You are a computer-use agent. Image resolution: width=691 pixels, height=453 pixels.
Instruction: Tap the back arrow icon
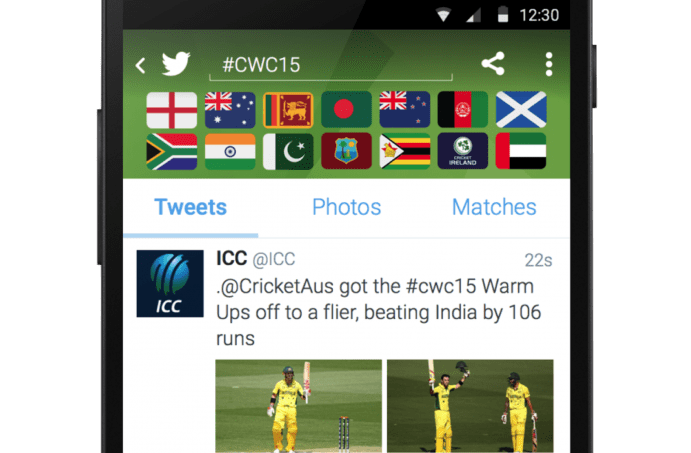[141, 65]
